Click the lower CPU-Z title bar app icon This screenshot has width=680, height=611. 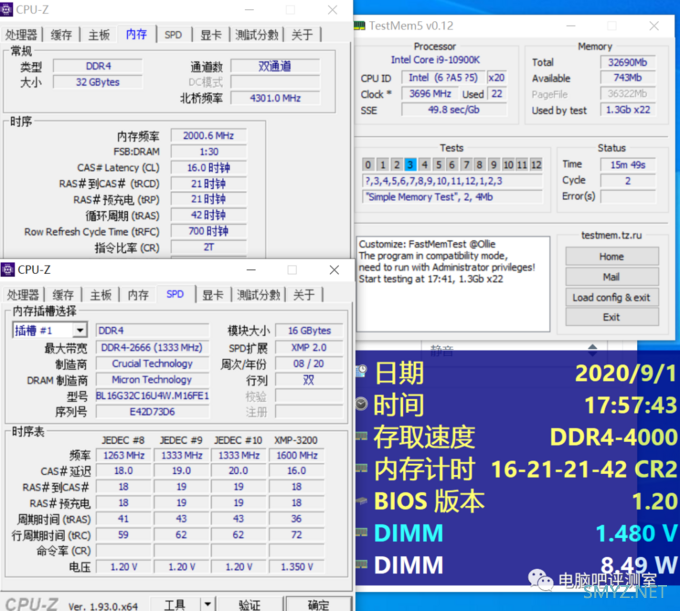tap(7, 270)
